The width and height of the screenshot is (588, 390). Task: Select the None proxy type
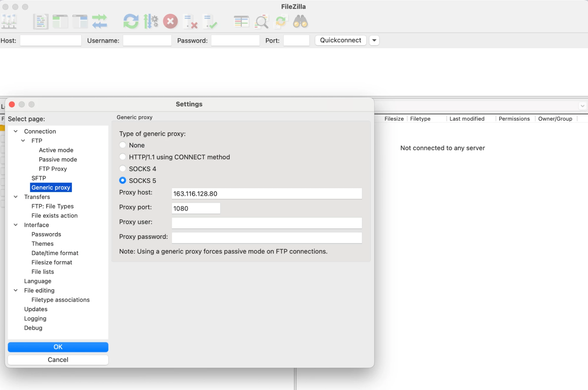pos(123,145)
